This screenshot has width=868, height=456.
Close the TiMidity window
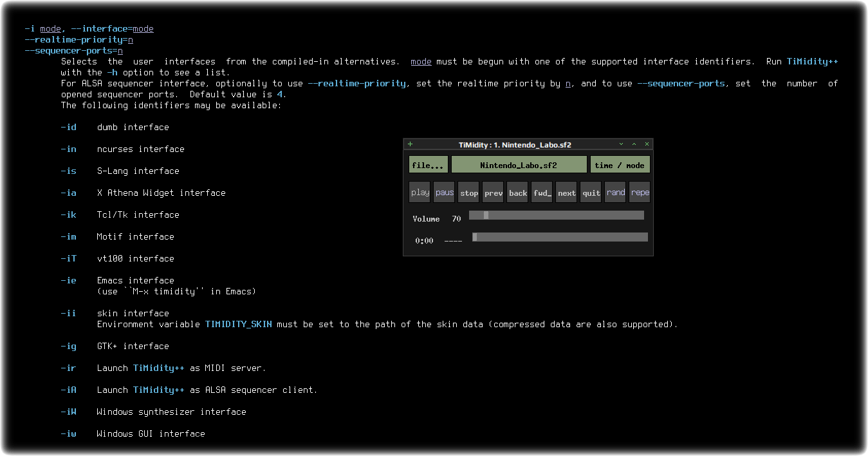(647, 144)
